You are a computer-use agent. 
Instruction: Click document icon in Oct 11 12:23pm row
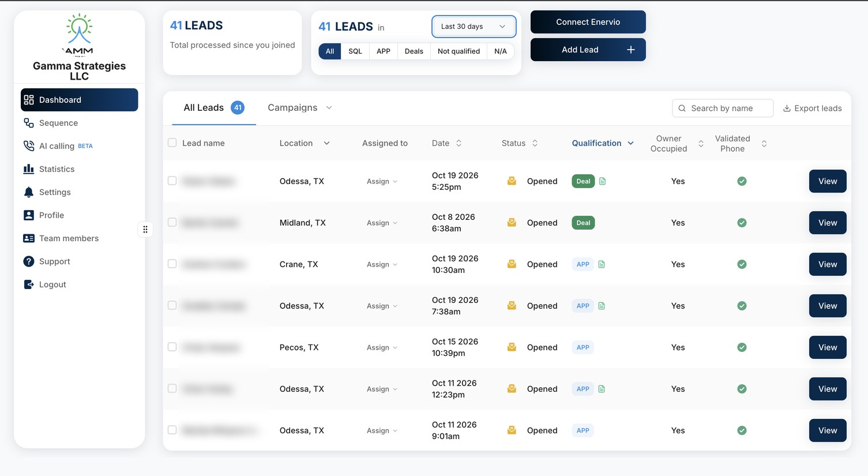(x=602, y=389)
